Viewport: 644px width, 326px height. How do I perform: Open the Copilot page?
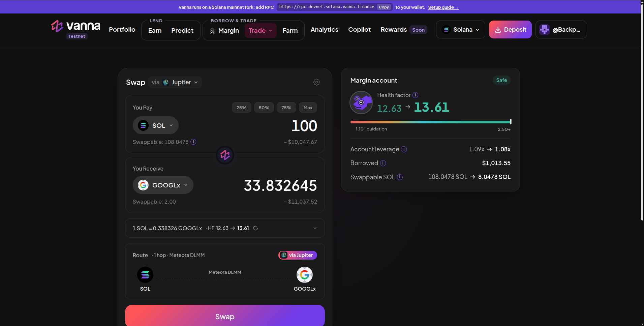coord(360,30)
